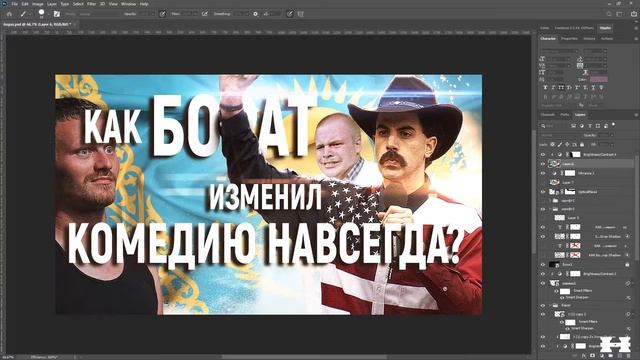640x360 pixels.
Task: Switch to the Properties panel tab
Action: tap(569, 39)
